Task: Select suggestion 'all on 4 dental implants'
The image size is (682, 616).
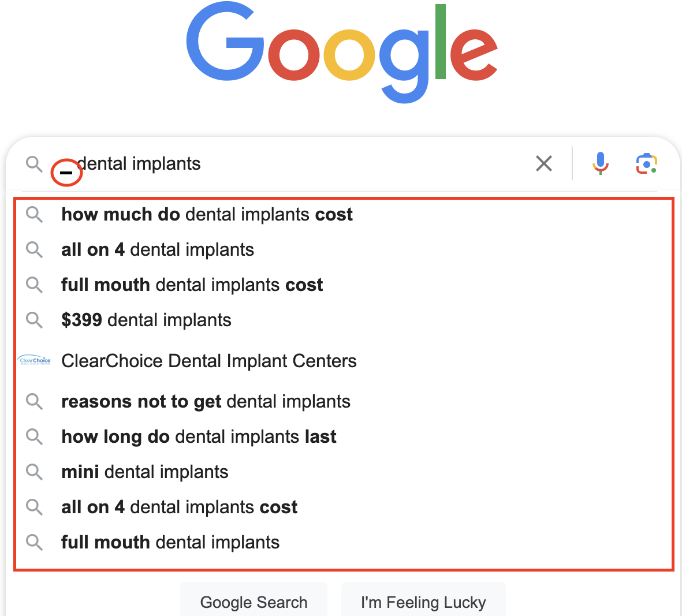Action: [344, 249]
